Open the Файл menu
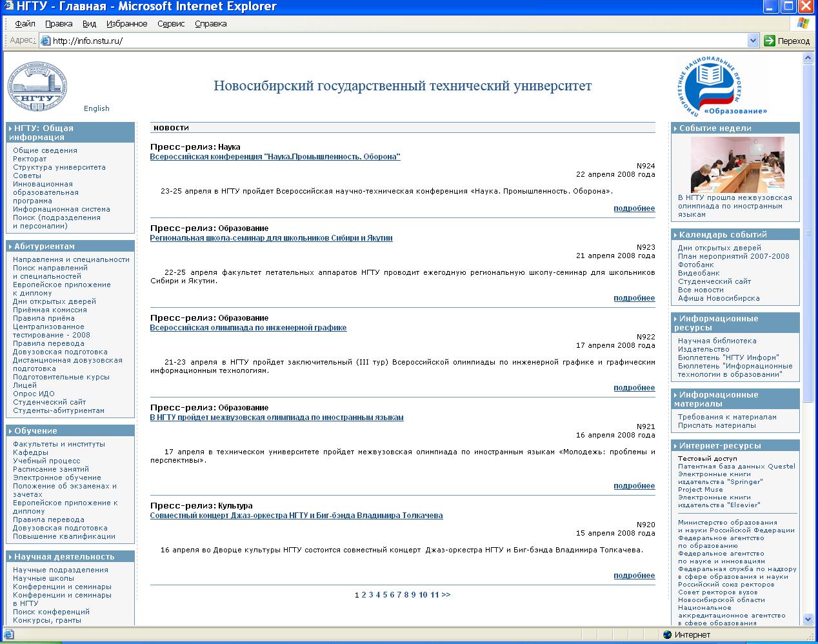Viewport: 818px width, 644px height. [25, 24]
